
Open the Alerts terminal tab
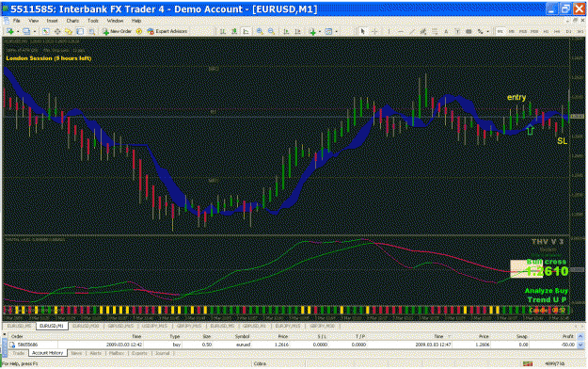point(96,353)
